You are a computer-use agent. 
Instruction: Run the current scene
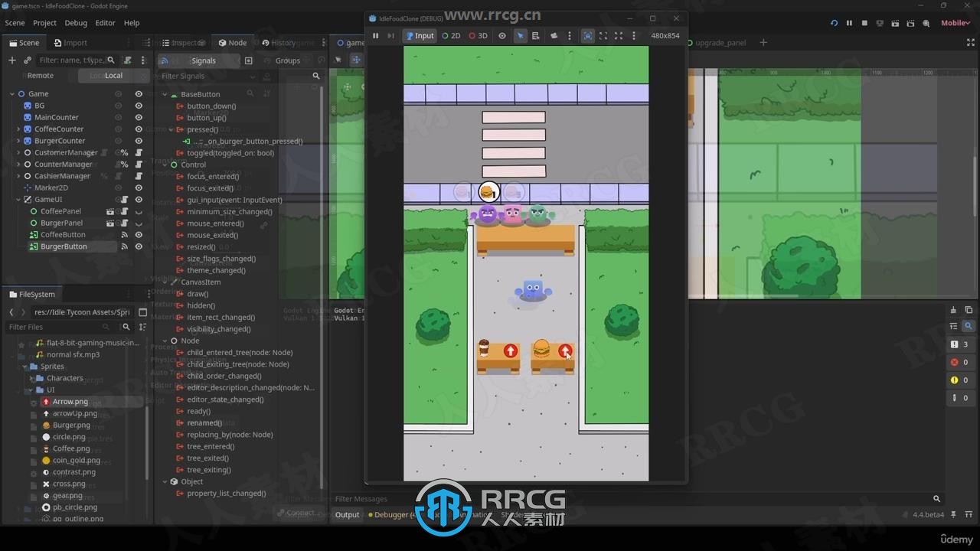click(895, 23)
